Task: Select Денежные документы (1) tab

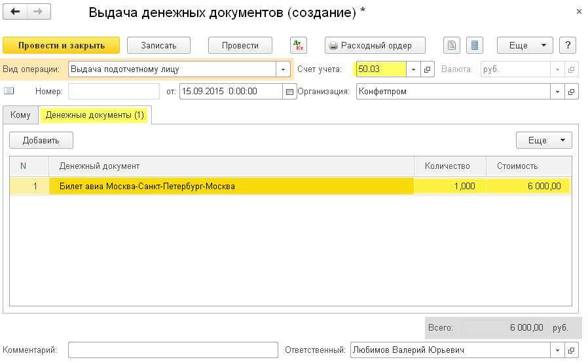Action: (x=94, y=115)
